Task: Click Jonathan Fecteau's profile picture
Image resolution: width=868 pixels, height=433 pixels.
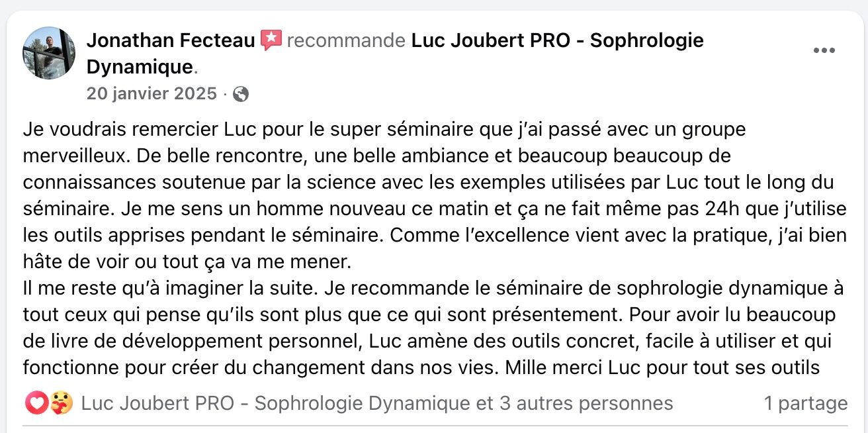Action: click(x=49, y=53)
